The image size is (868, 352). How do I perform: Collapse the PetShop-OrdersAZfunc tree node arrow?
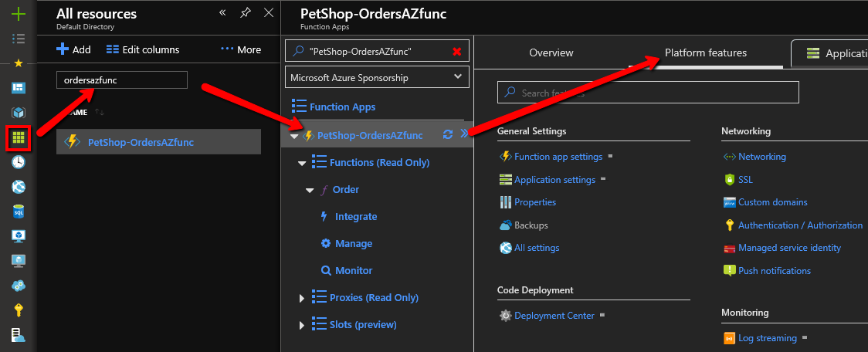[294, 136]
